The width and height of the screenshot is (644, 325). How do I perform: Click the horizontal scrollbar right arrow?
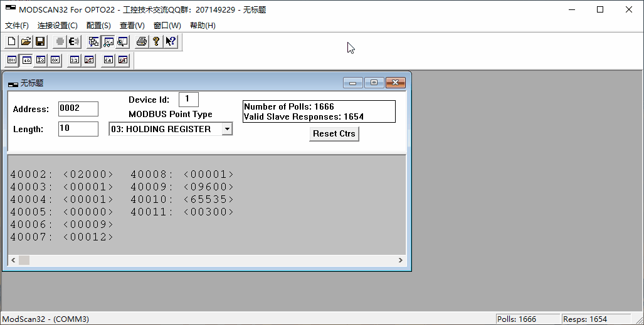tap(401, 260)
